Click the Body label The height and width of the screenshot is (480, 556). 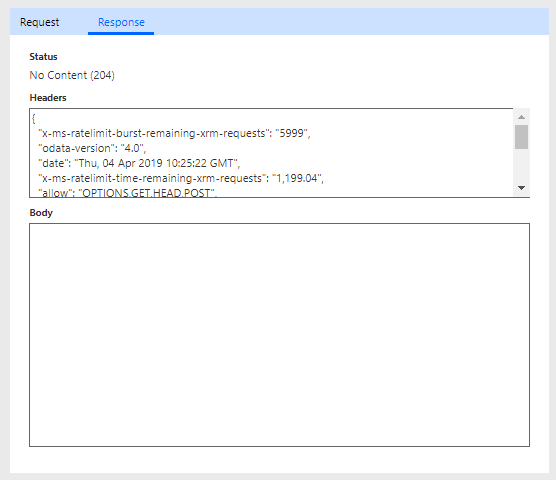tap(41, 213)
